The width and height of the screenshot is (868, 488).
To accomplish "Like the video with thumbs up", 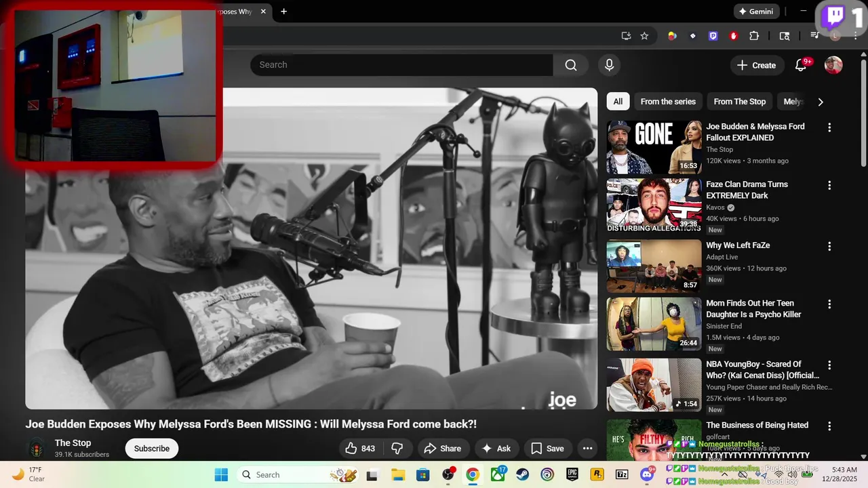I will click(360, 449).
